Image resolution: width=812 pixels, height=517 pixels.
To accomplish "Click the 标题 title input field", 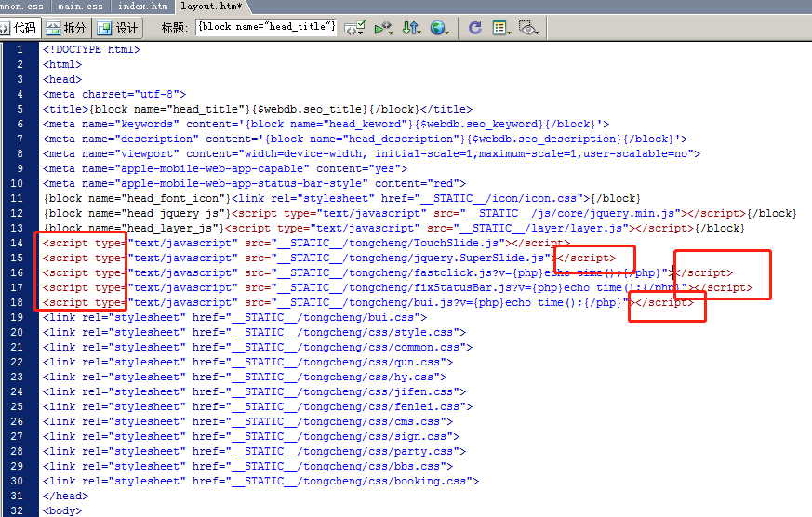I will [x=265, y=28].
